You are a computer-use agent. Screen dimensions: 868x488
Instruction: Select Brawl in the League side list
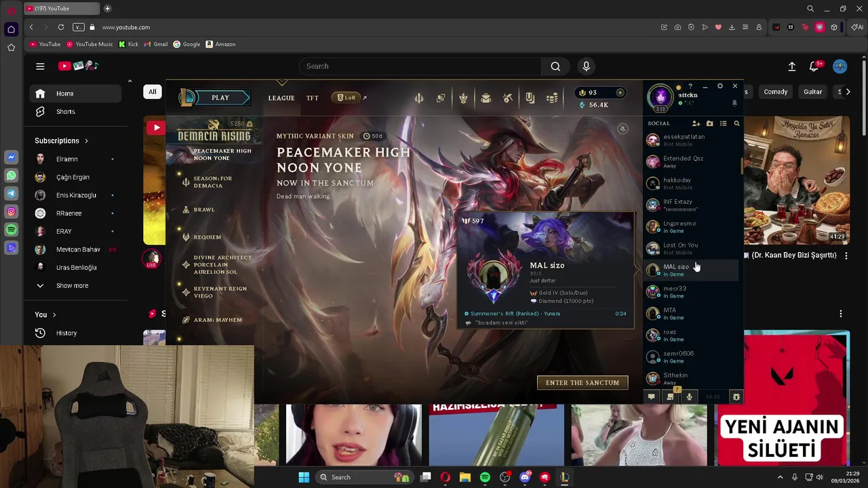tap(204, 209)
